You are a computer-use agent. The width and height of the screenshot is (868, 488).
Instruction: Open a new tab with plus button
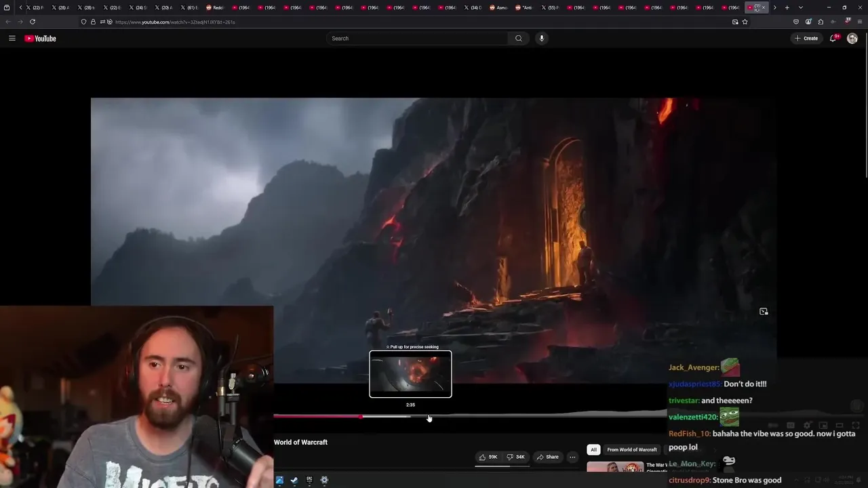click(787, 7)
